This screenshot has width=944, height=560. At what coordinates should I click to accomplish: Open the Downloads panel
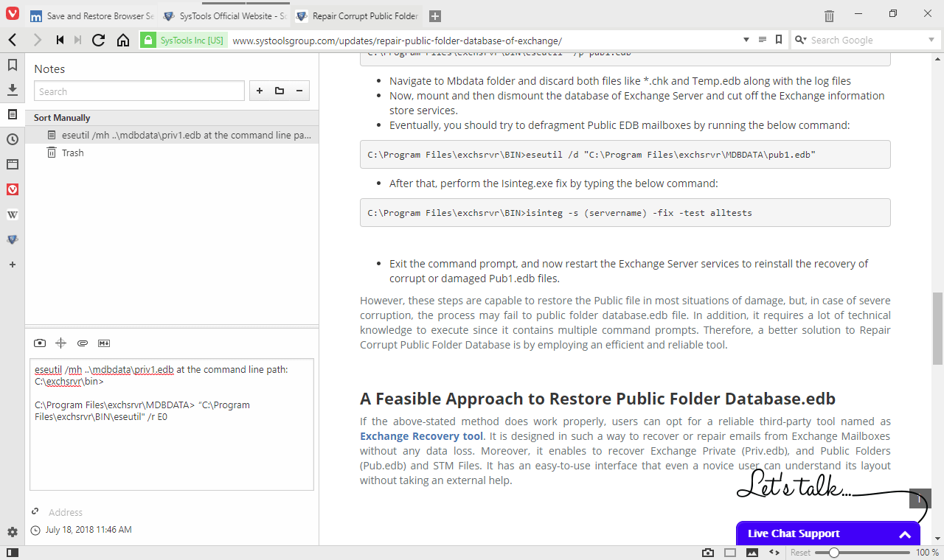click(x=12, y=89)
